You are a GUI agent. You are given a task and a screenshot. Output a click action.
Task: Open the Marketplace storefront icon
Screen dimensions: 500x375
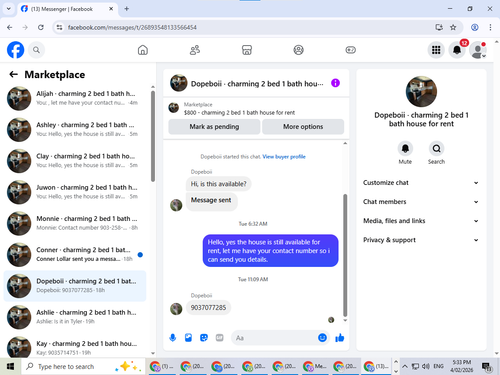pyautogui.click(x=247, y=50)
